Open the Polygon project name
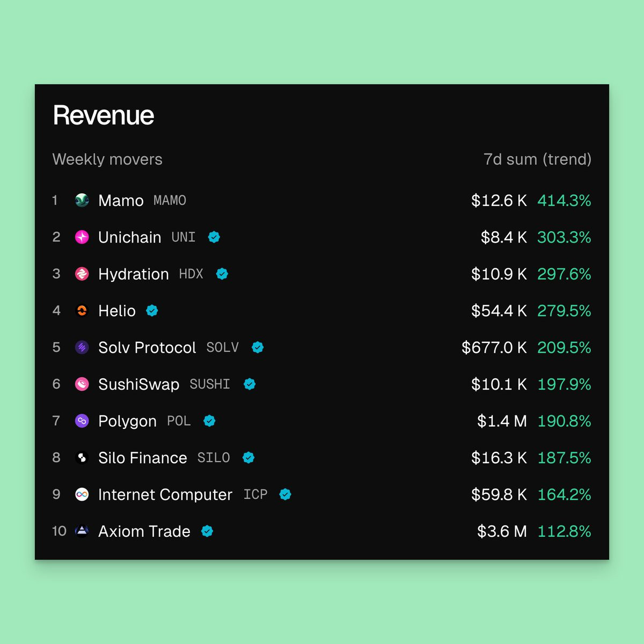Screen dimensions: 644x644 pos(128,421)
